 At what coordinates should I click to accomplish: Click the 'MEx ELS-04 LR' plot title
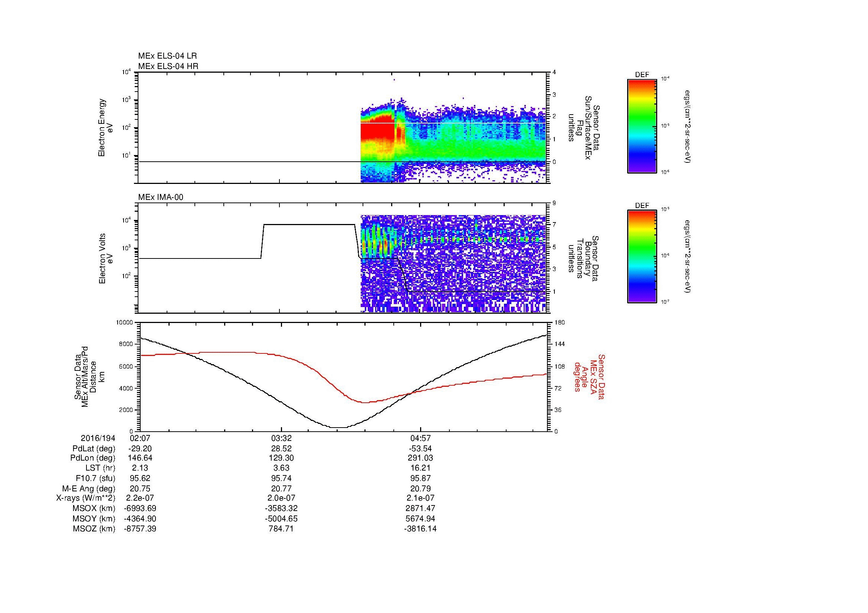(x=167, y=56)
